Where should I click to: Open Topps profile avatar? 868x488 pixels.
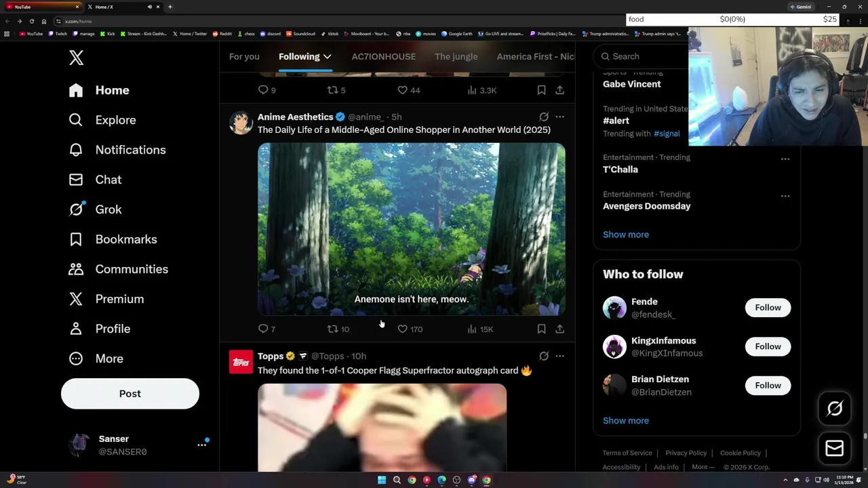pos(241,362)
